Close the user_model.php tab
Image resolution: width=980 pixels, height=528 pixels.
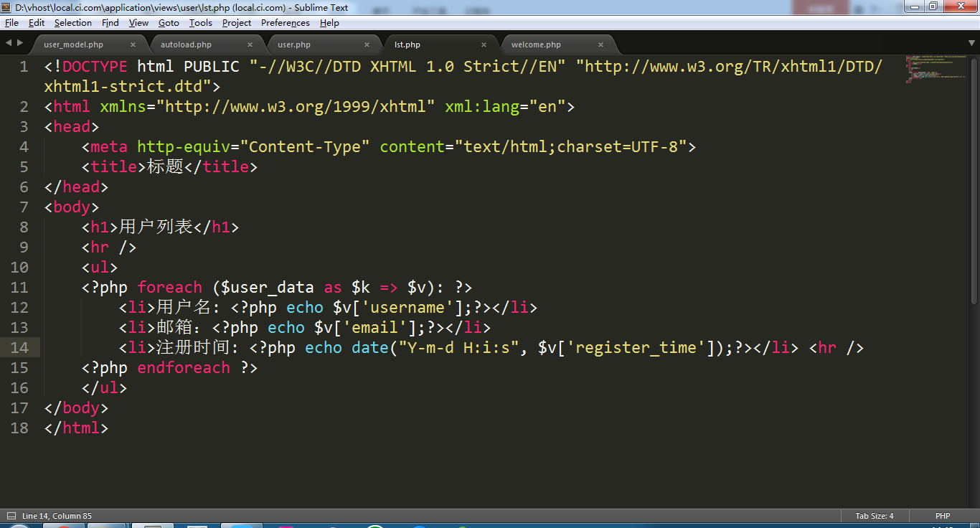coord(133,44)
